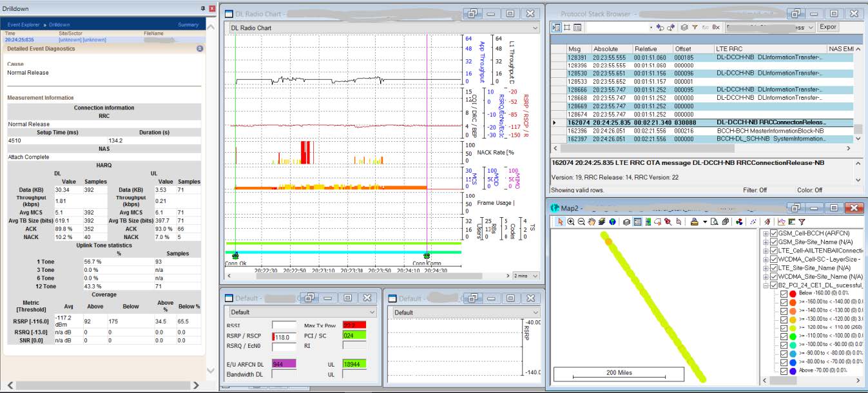Open right Default window dropdown
868x393 pixels.
(x=535, y=312)
